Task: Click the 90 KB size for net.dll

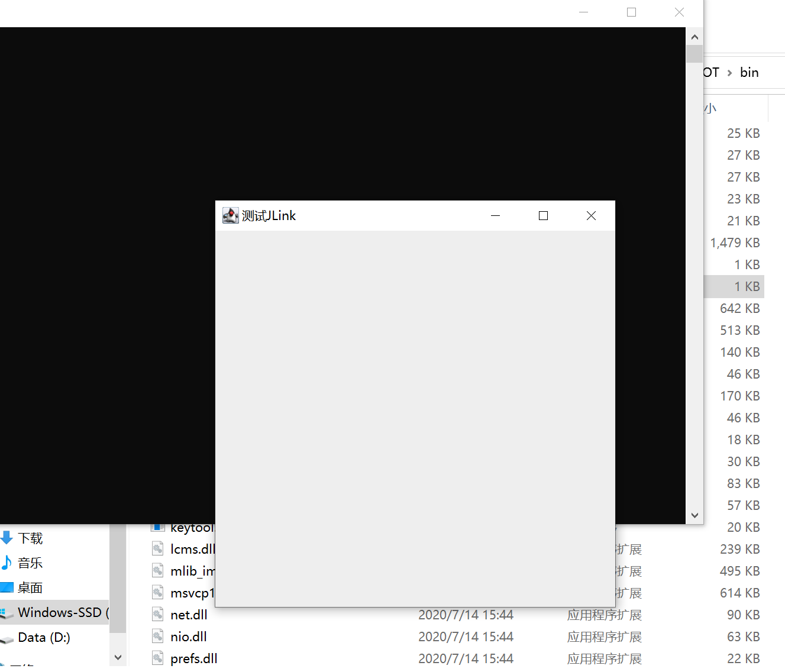Action: pyautogui.click(x=744, y=615)
